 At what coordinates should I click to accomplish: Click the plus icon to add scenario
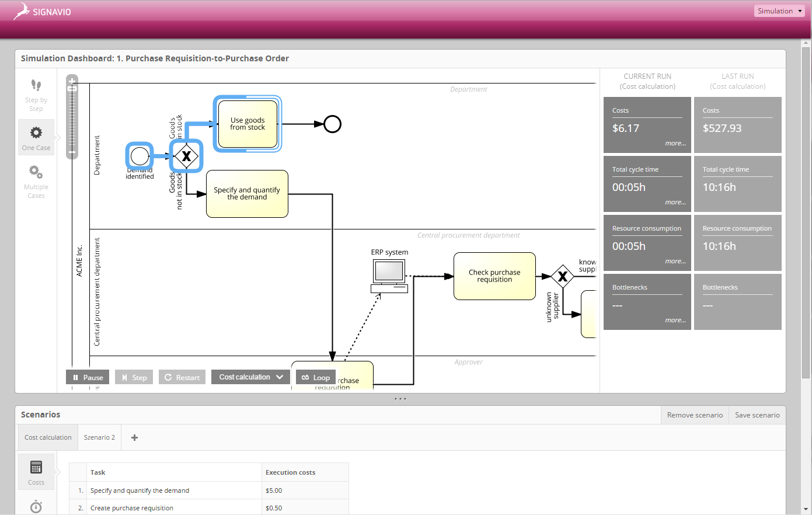click(134, 437)
